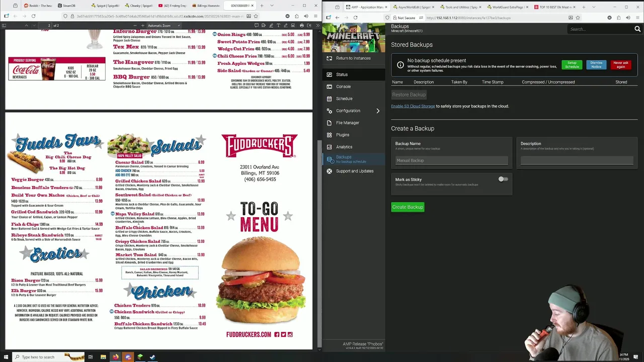The image size is (644, 362).
Task: Click taskbar Type here to search box
Action: (x=48, y=357)
